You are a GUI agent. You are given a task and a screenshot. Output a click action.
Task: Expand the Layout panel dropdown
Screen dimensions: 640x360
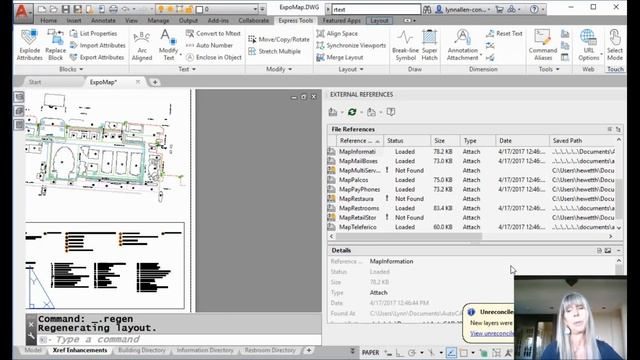(351, 69)
